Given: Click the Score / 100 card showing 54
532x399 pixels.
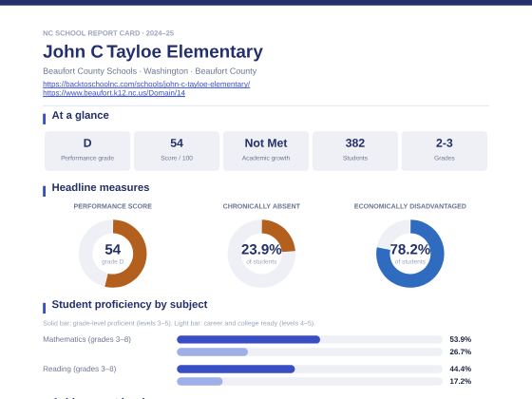Looking at the screenshot, I should coord(177,151).
